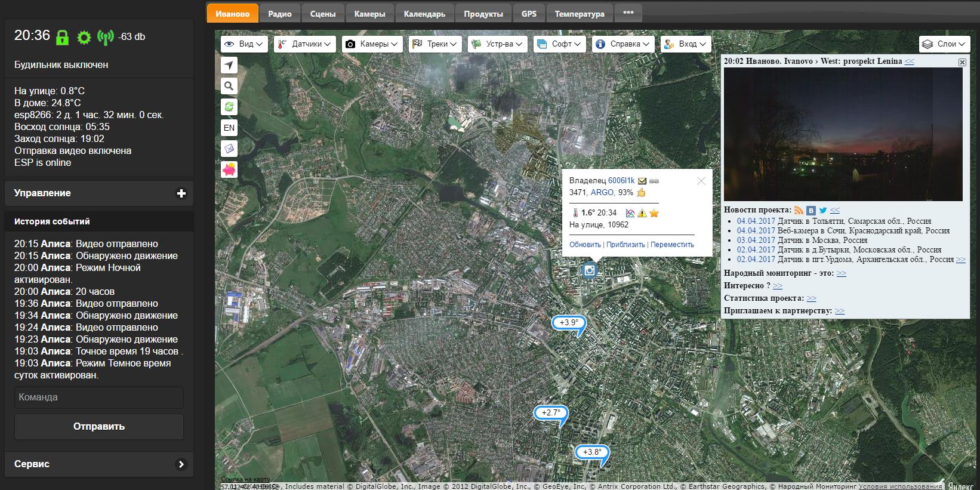This screenshot has width=980, height=490.
Task: Open the Слои layers dropdown
Action: click(x=945, y=44)
